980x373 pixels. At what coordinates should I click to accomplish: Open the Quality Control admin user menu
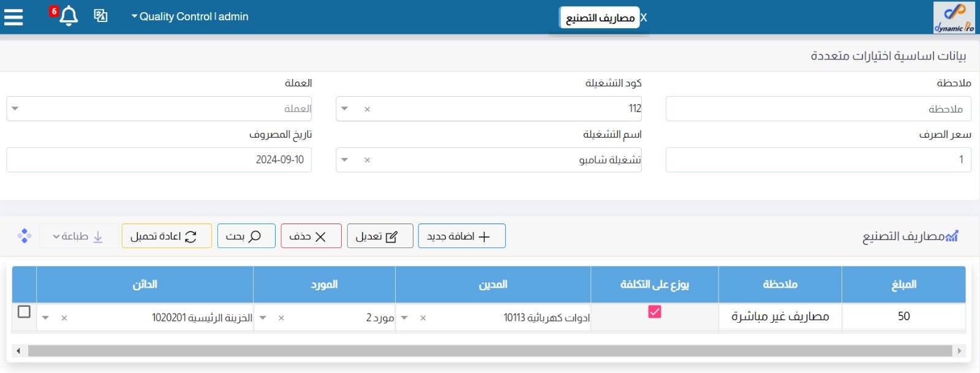pos(190,17)
